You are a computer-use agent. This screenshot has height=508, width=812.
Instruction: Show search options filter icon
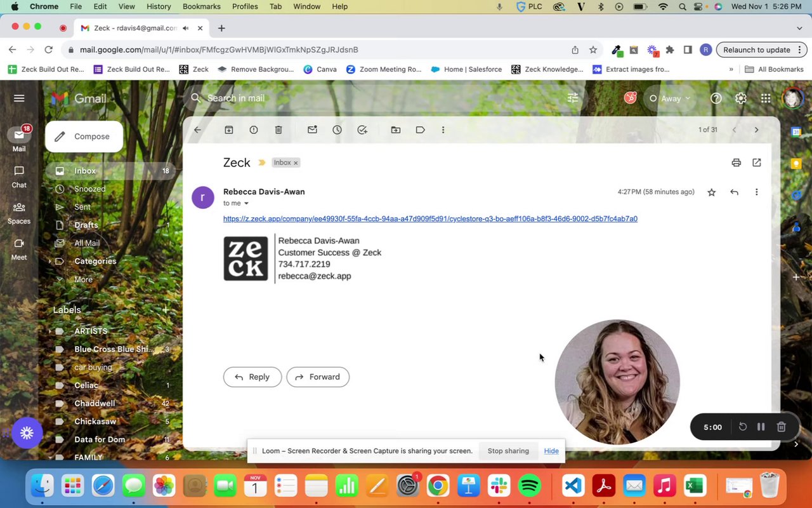click(573, 98)
